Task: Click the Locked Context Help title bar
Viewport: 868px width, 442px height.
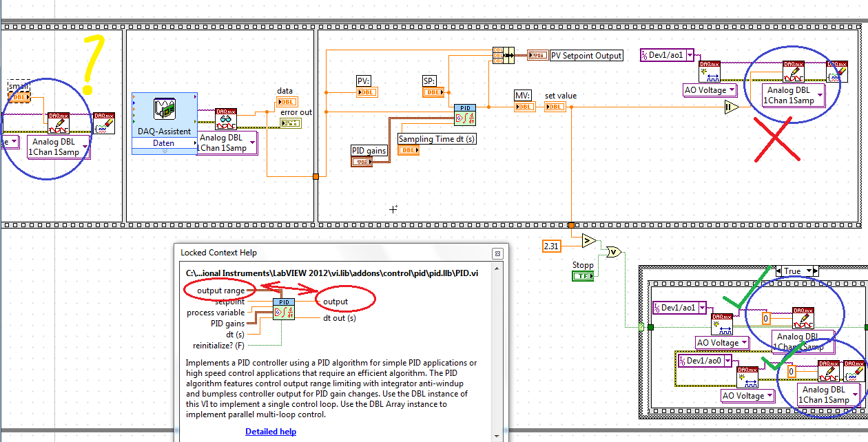Action: pyautogui.click(x=341, y=253)
